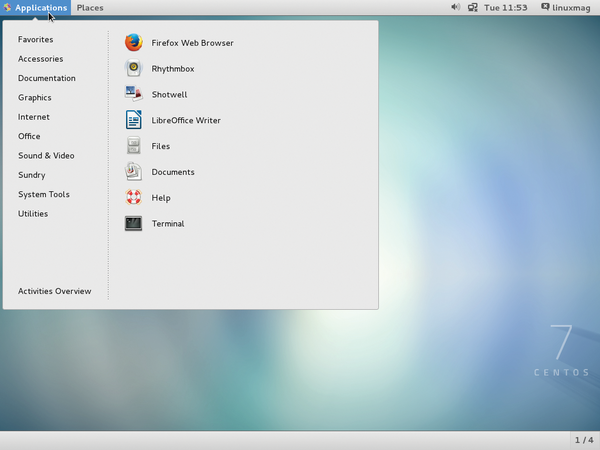
Task: Open the volume speaker icon in top panel
Action: click(455, 7)
